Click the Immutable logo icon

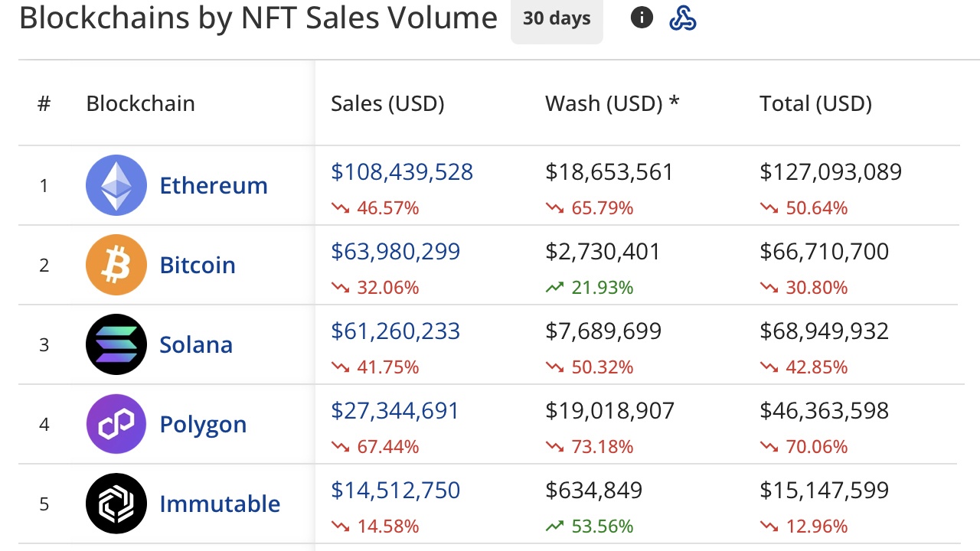pos(116,504)
